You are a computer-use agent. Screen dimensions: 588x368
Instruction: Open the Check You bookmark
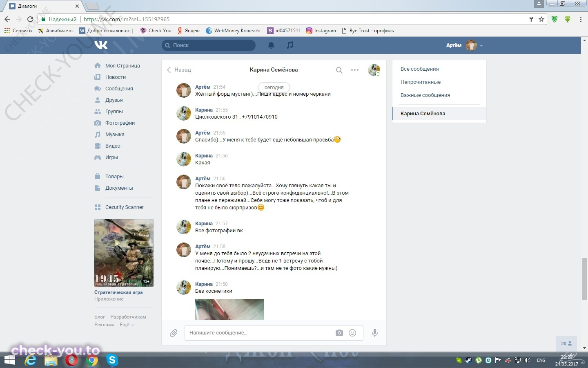(156, 31)
